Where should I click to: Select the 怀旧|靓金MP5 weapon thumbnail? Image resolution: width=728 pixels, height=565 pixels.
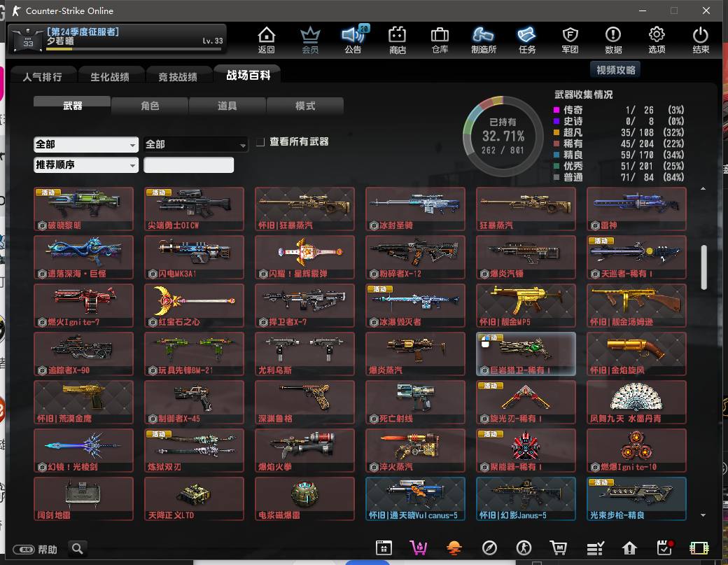tap(526, 305)
